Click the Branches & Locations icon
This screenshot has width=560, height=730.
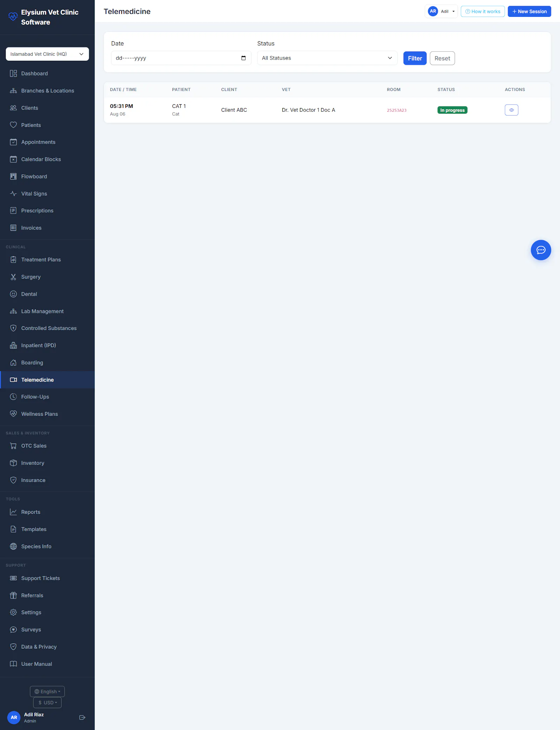click(x=13, y=91)
